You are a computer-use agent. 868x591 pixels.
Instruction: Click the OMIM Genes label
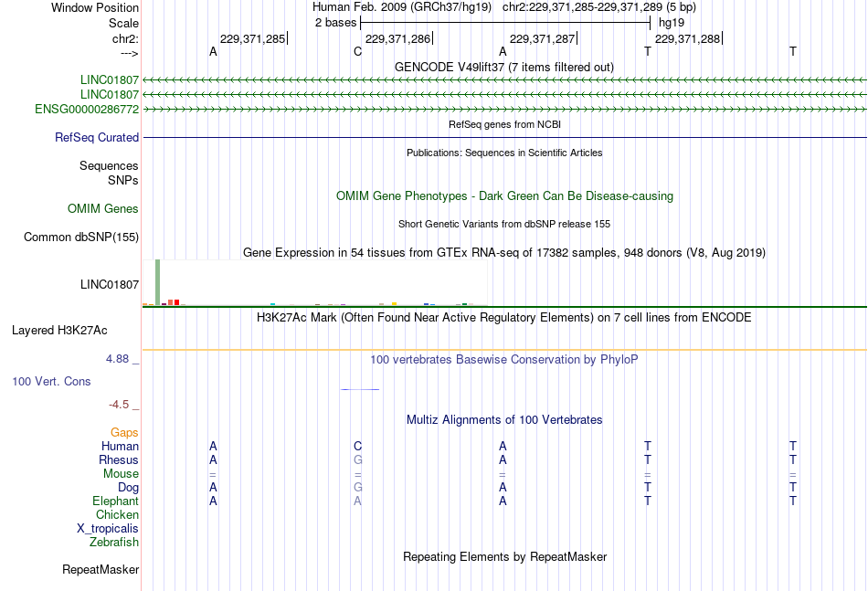102,208
